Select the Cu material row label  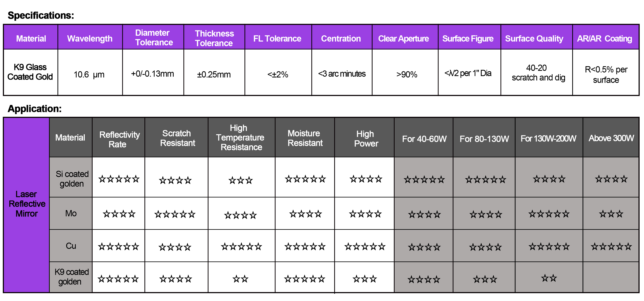tap(71, 246)
